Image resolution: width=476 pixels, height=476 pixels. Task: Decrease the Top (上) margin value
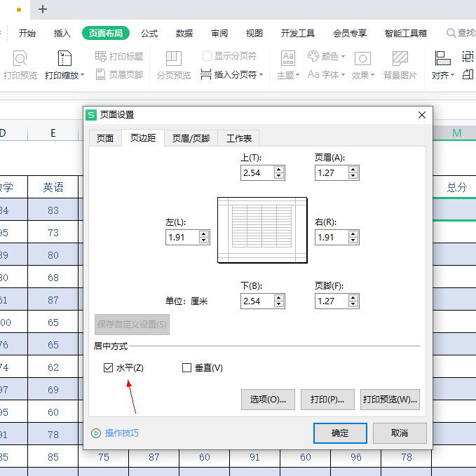click(x=279, y=176)
